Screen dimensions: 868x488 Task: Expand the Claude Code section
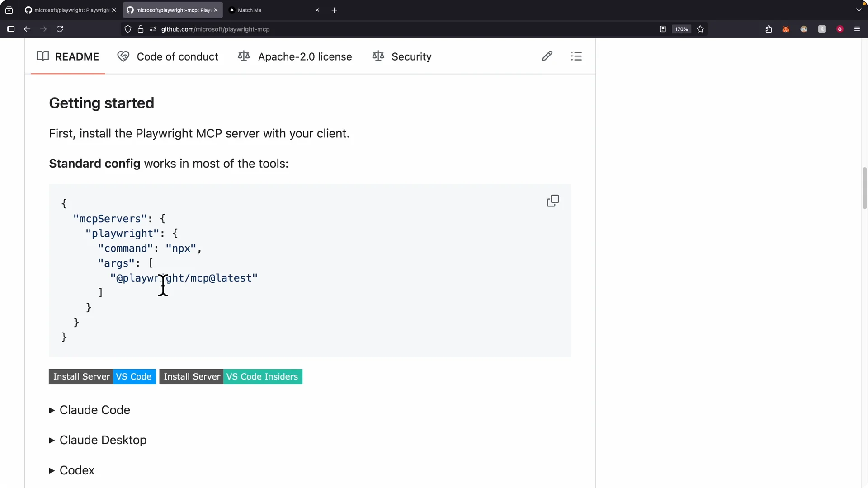[x=90, y=410]
